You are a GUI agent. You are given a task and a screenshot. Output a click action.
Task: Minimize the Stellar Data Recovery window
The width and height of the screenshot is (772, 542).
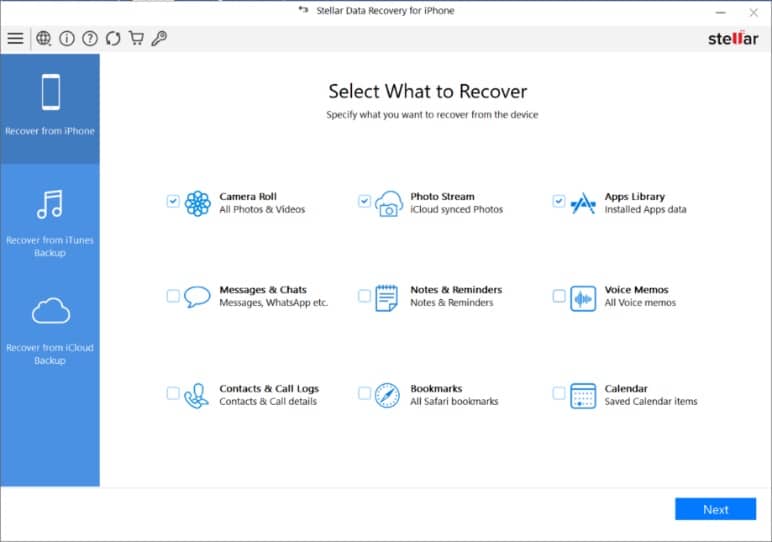[720, 12]
